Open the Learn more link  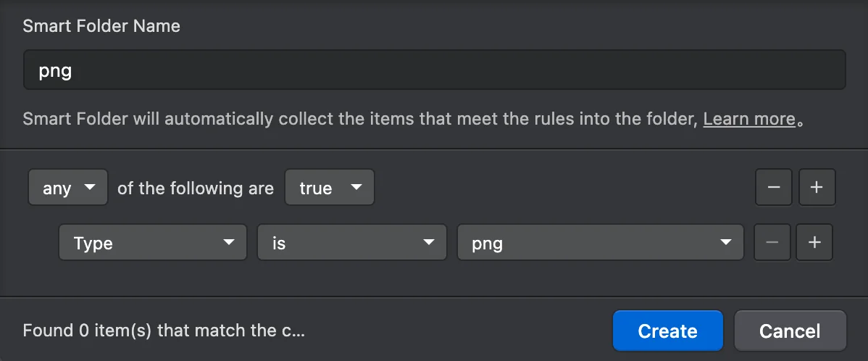749,118
